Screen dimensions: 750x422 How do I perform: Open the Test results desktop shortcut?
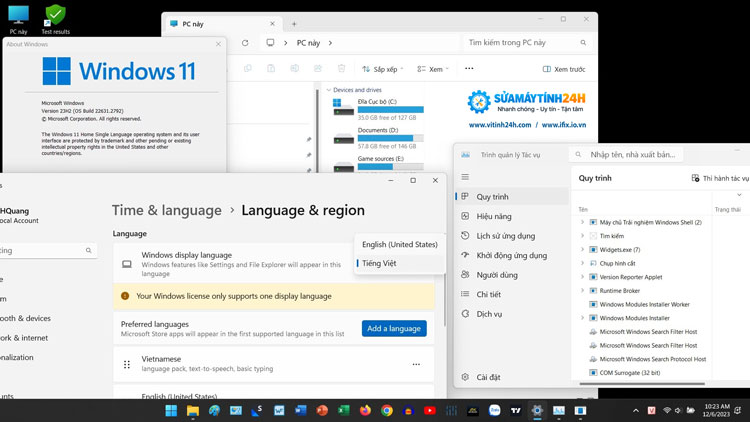(x=55, y=20)
